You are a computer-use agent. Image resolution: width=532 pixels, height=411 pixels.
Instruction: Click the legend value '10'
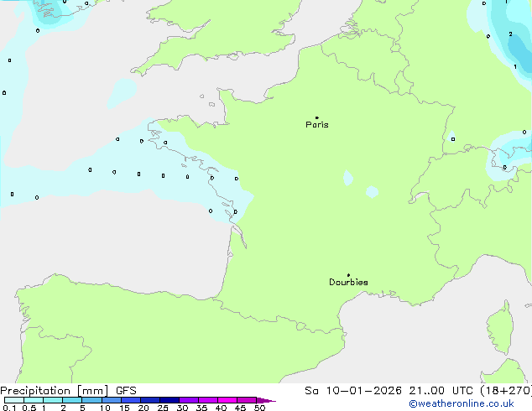105,408
